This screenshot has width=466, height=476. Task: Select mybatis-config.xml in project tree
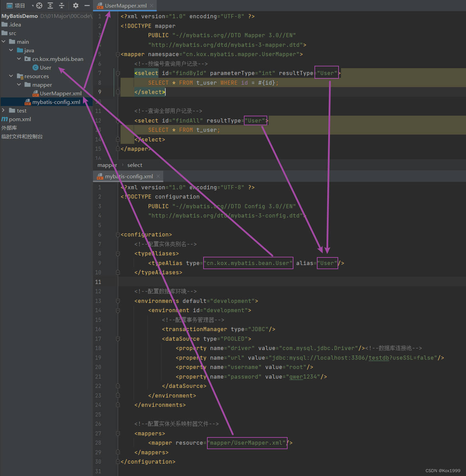point(56,102)
